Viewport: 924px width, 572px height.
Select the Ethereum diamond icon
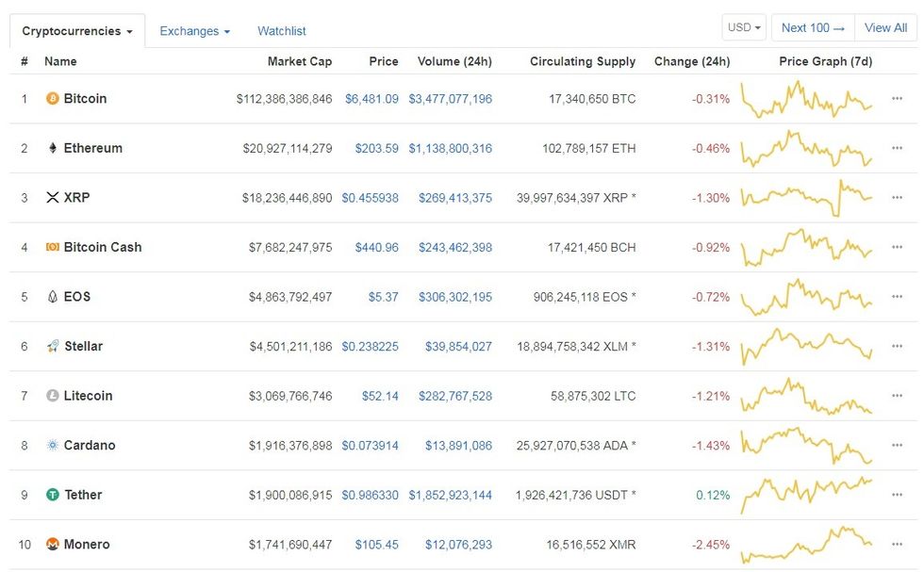pos(54,148)
